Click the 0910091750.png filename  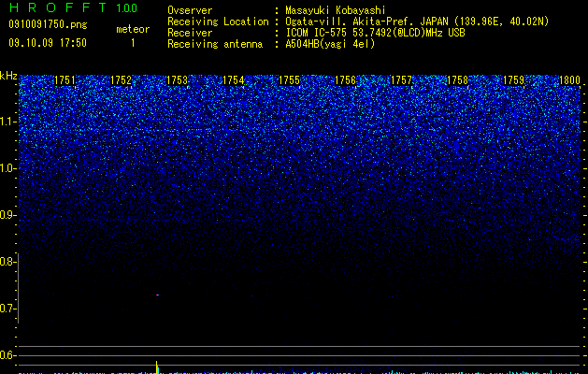[48, 24]
